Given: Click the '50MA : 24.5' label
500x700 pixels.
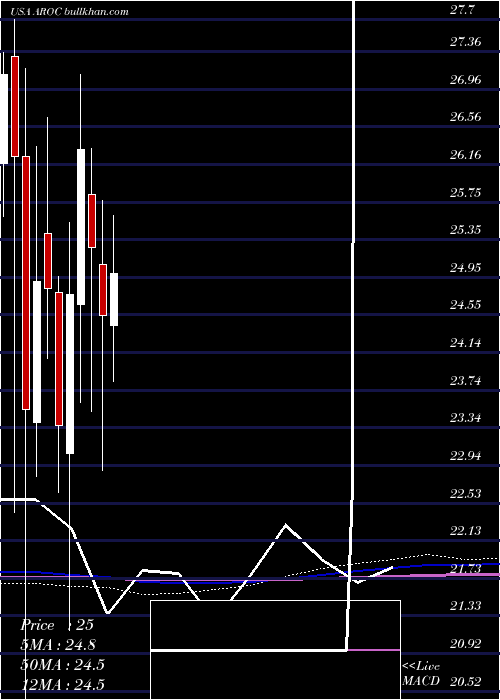Looking at the screenshot, I should [x=62, y=664].
